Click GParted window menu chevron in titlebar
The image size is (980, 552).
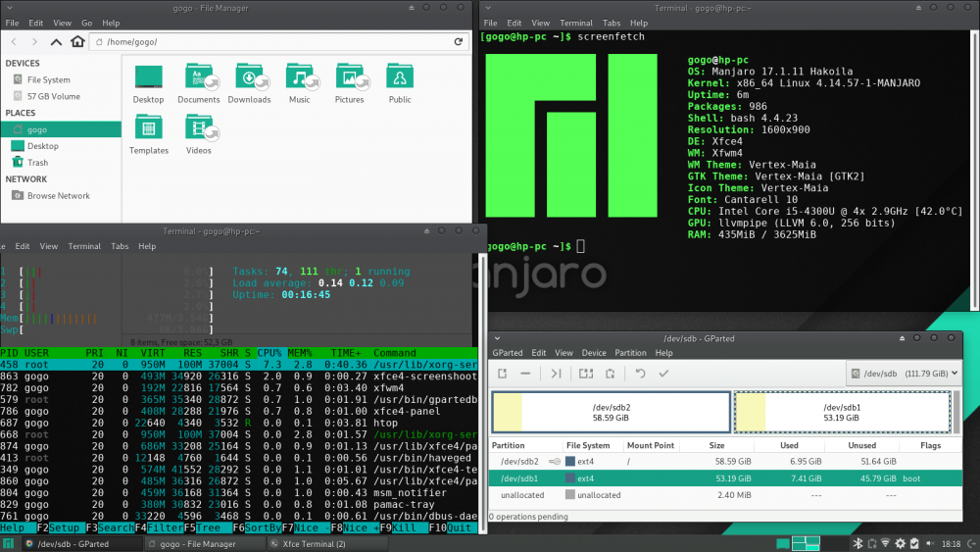pyautogui.click(x=498, y=338)
